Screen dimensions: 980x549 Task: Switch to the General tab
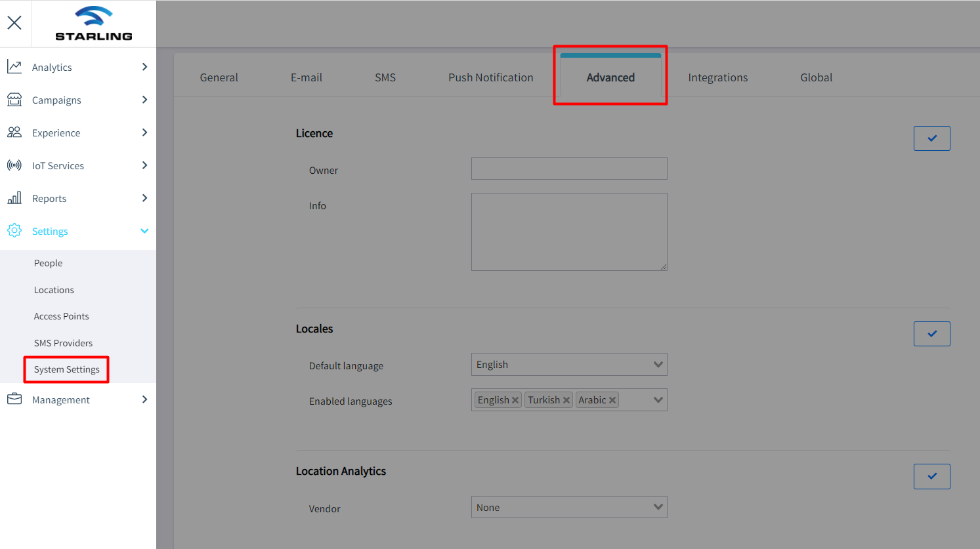(x=219, y=77)
